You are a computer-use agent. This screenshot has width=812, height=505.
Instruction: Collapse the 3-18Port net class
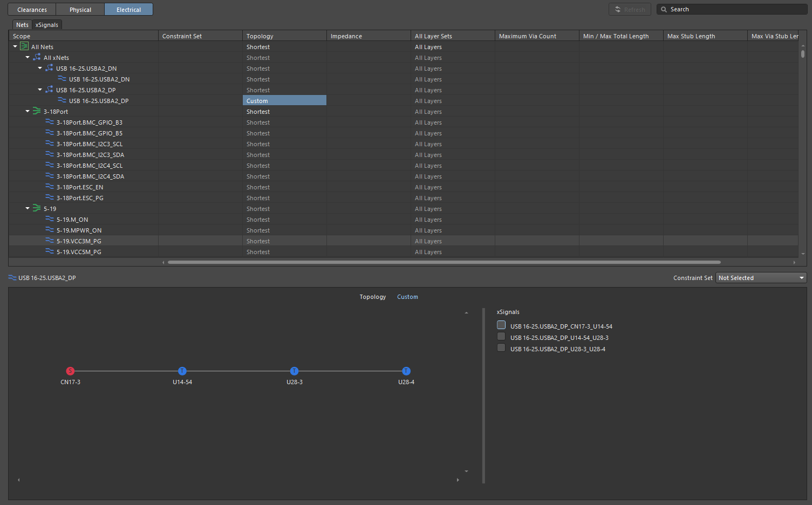point(28,111)
